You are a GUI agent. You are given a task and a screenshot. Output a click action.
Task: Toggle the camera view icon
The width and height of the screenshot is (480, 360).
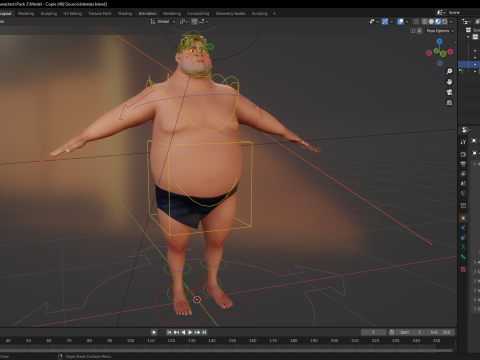click(x=449, y=92)
